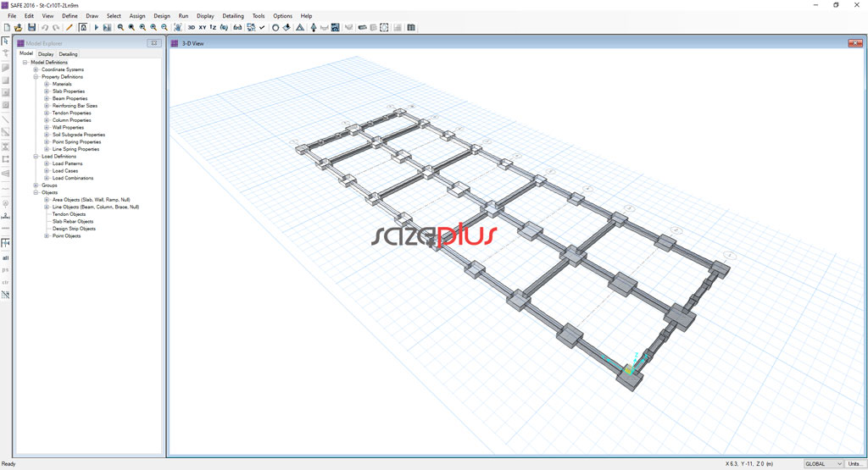The width and height of the screenshot is (868, 470).
Task: Set 3D view with the 3D button
Action: pos(191,27)
